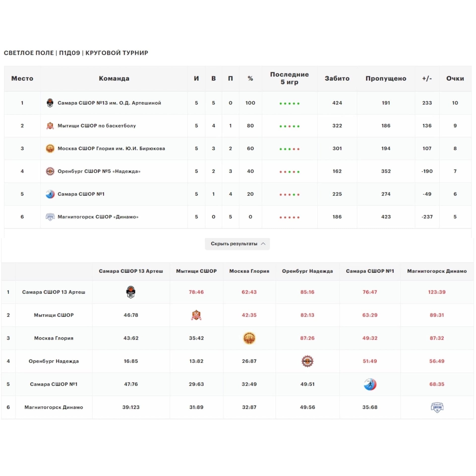Open match score 76:47
Viewport: 476px width, 476px height.
pos(370,292)
